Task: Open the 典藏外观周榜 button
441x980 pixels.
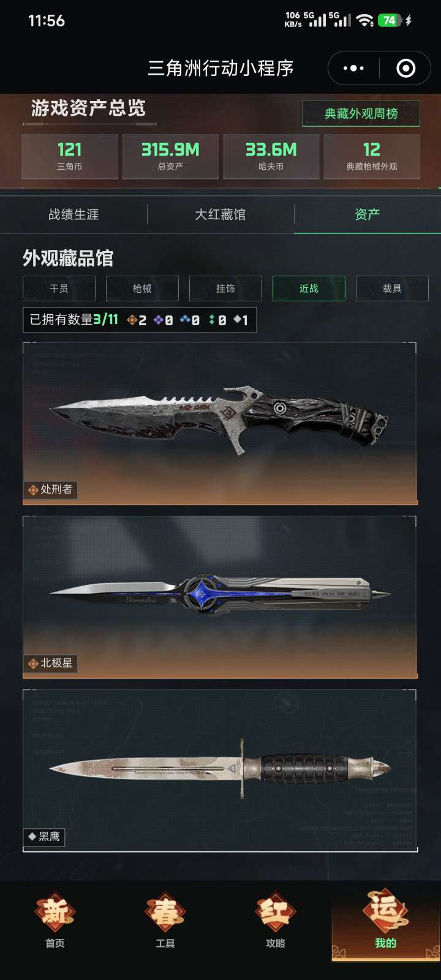Action: click(x=361, y=113)
